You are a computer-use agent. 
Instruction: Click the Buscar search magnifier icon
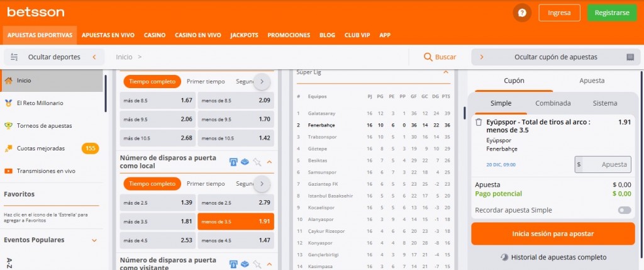tap(428, 57)
